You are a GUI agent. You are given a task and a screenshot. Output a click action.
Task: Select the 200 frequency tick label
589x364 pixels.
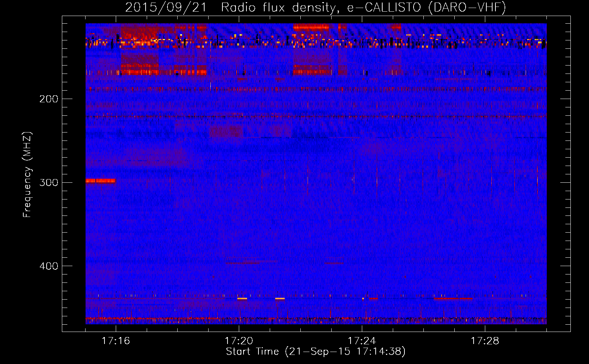pos(49,99)
